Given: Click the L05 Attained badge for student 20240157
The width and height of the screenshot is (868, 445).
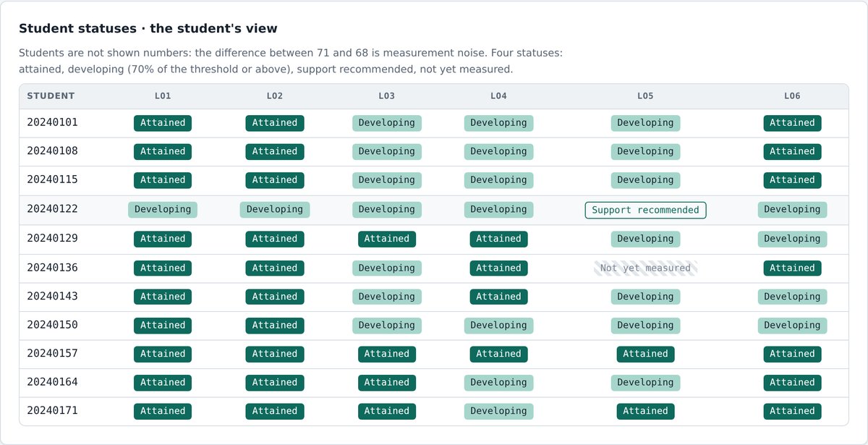Looking at the screenshot, I should tap(645, 354).
